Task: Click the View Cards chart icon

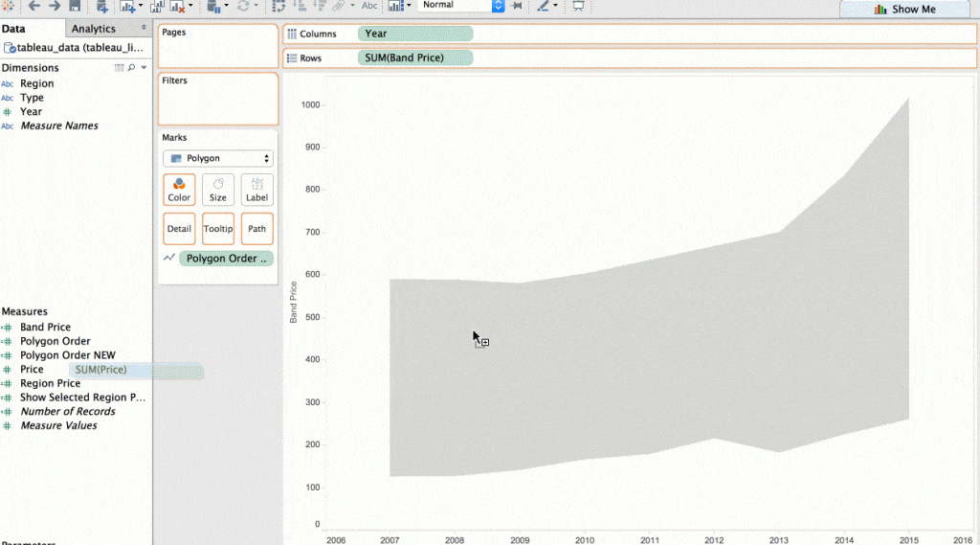Action: tap(395, 7)
